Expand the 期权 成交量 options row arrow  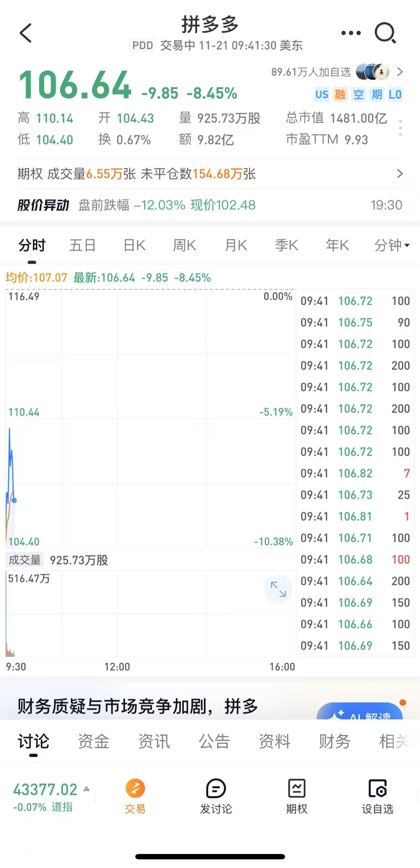coord(399,174)
